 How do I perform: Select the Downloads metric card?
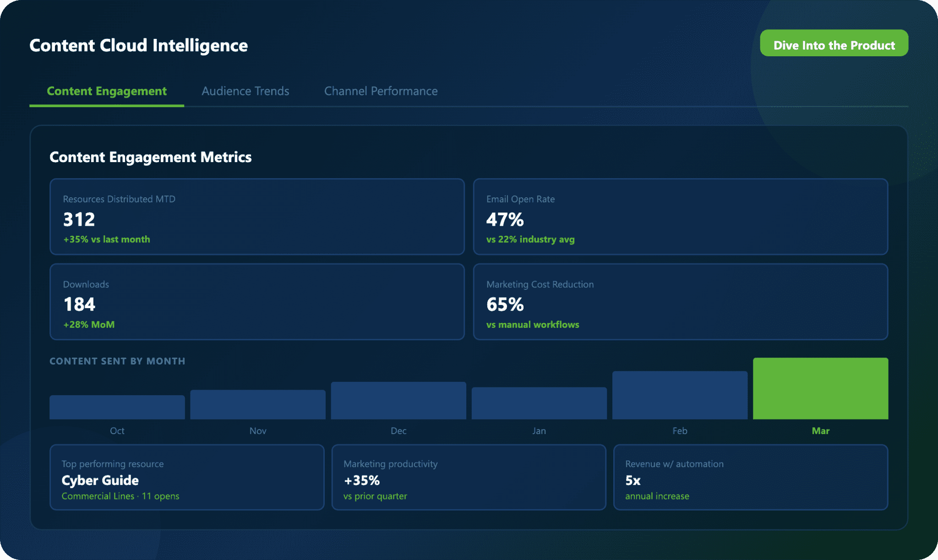[257, 302]
